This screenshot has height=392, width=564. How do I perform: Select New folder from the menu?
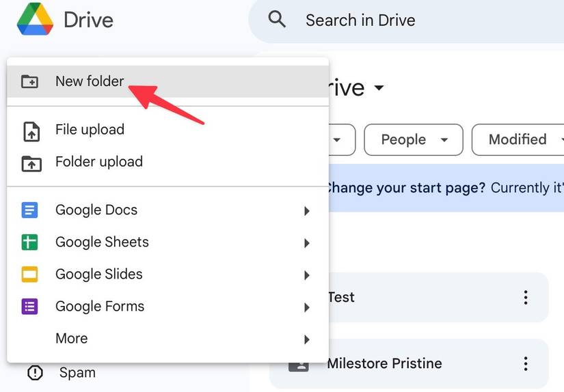90,81
